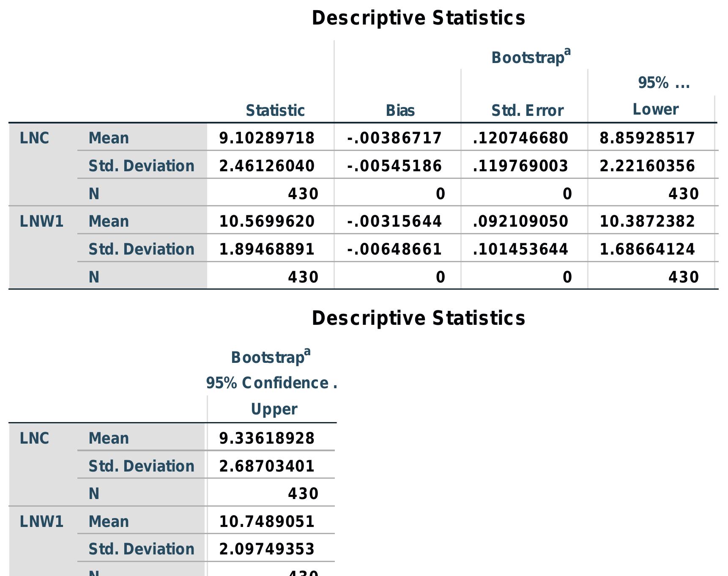Click the Lower column header
The width and height of the screenshot is (728, 576).
(x=655, y=110)
